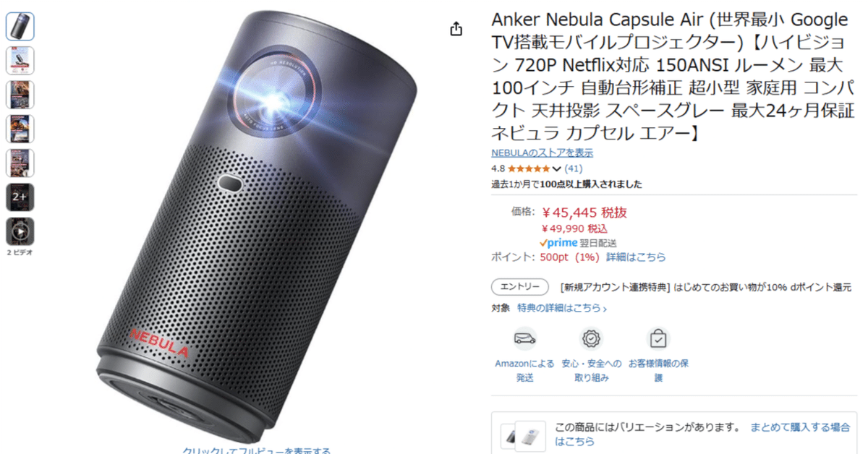Select the first product thumbnail
Image resolution: width=868 pixels, height=454 pixels.
20,26
